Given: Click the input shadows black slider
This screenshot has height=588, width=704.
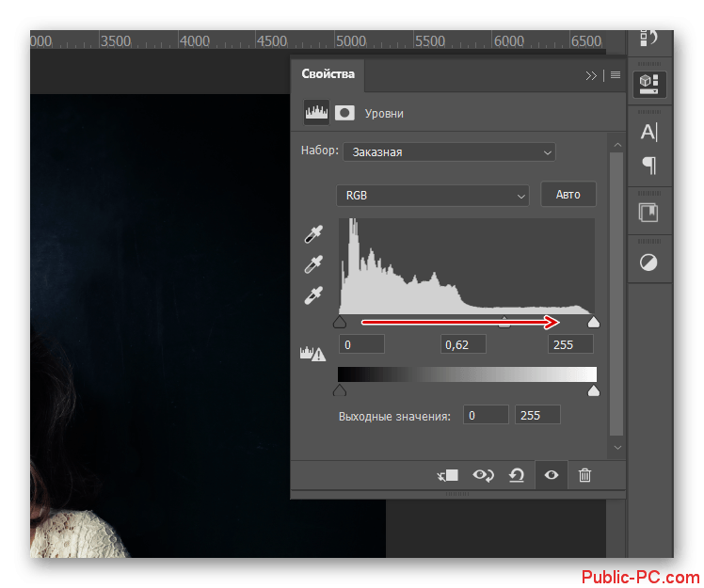Looking at the screenshot, I should tap(340, 322).
